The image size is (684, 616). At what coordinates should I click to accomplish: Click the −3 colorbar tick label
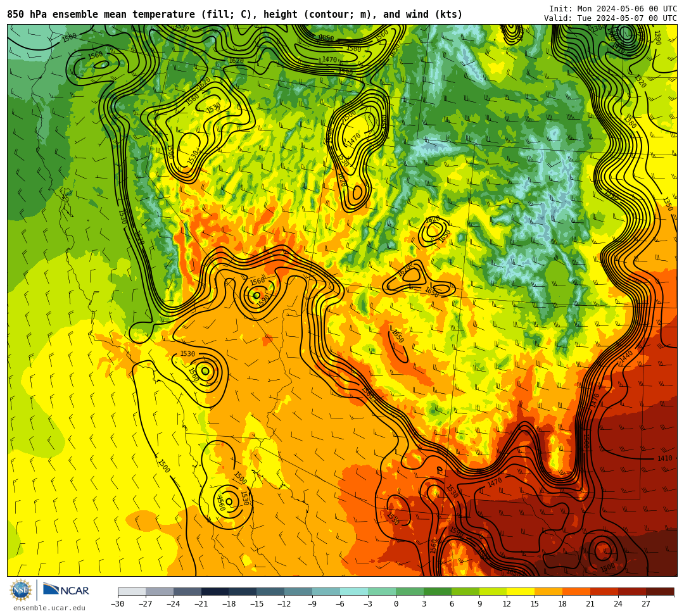[x=368, y=604]
